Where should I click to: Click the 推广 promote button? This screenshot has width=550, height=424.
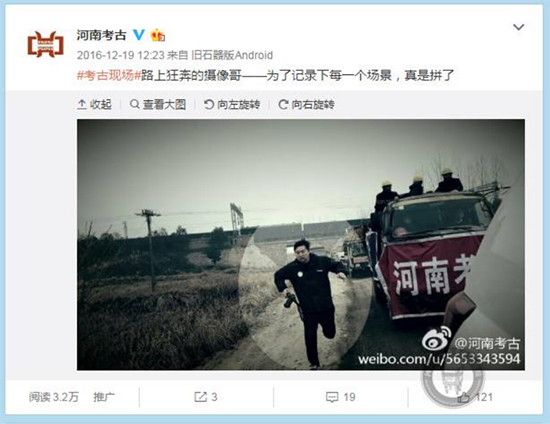pyautogui.click(x=104, y=397)
